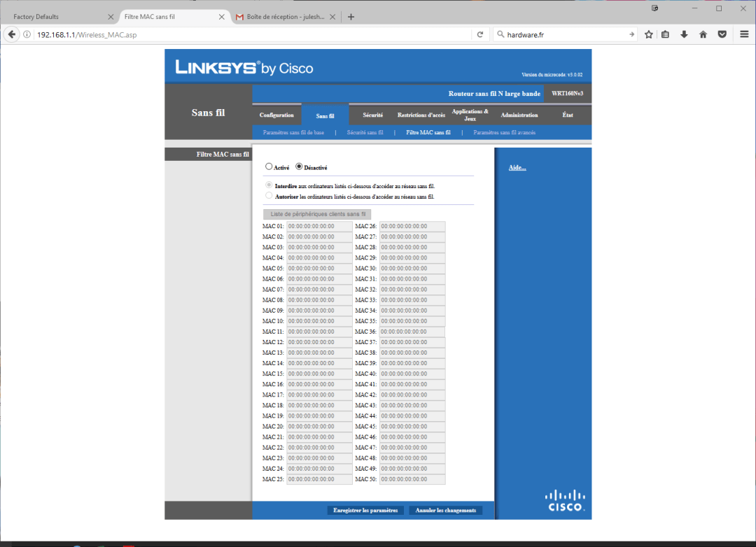Reload the page with the refresh icon
Viewport: 756px width, 547px height.
pyautogui.click(x=480, y=34)
